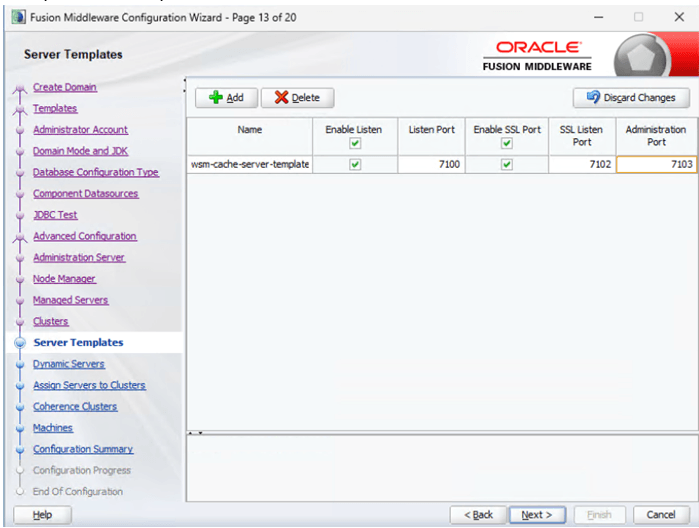Click the wizard app icon in the title bar
The image size is (699, 528).
pyautogui.click(x=18, y=17)
